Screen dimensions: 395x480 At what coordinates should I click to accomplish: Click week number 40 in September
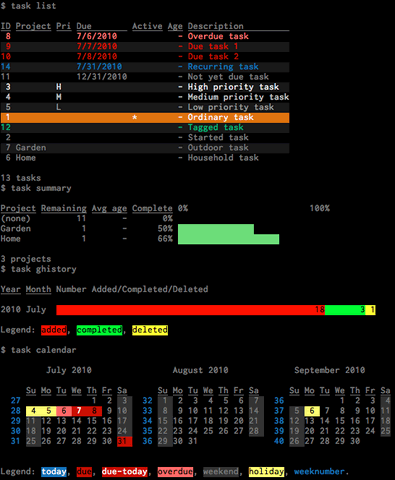coord(279,441)
